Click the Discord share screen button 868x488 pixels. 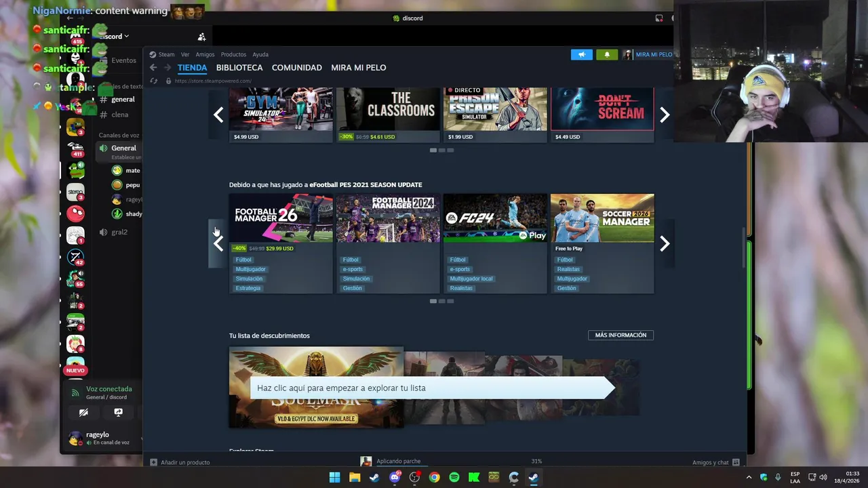pyautogui.click(x=118, y=412)
